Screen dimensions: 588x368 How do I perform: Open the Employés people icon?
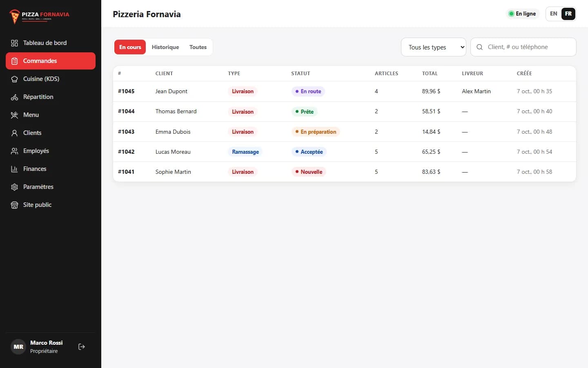[x=14, y=151]
